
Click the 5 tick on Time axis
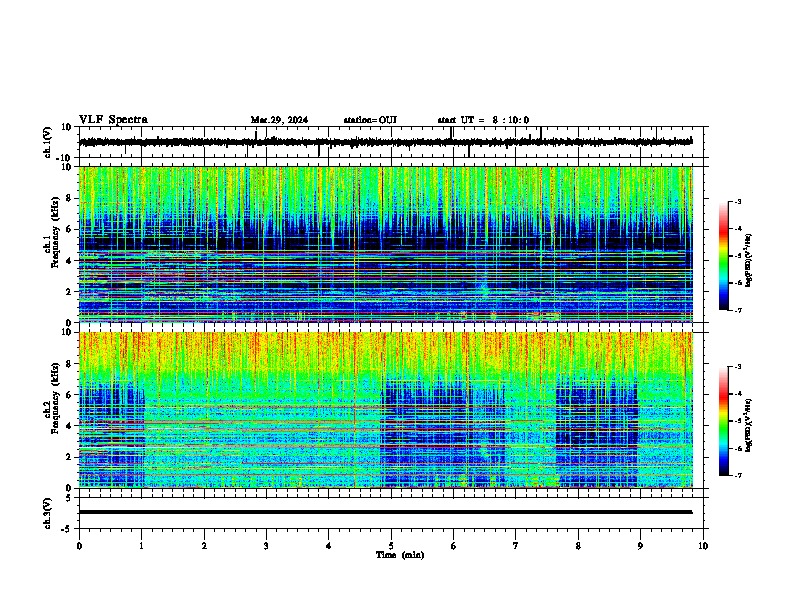click(x=391, y=546)
